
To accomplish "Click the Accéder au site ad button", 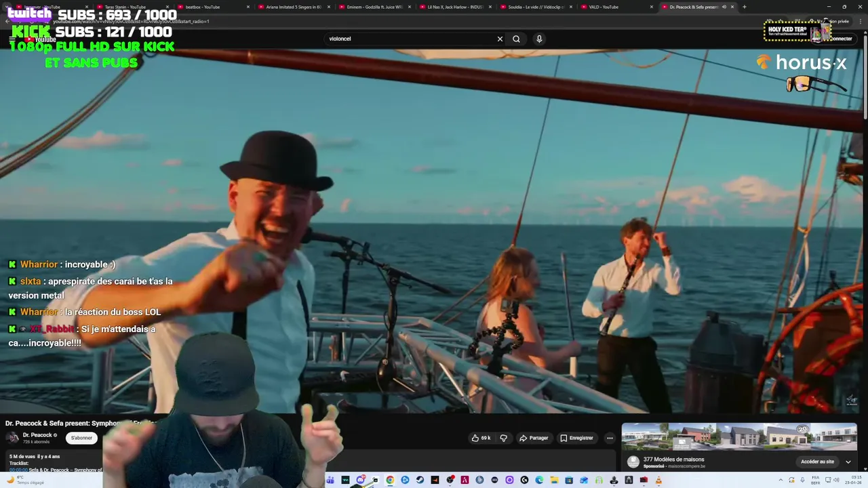I will [x=817, y=462].
